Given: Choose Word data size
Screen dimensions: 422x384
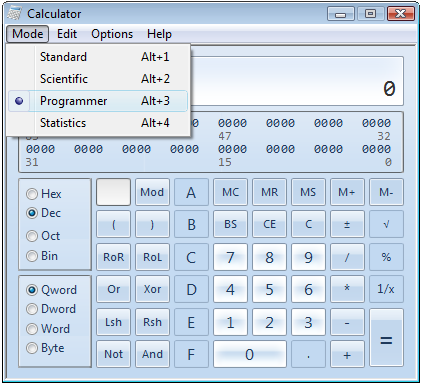Looking at the screenshot, I should [48, 329].
